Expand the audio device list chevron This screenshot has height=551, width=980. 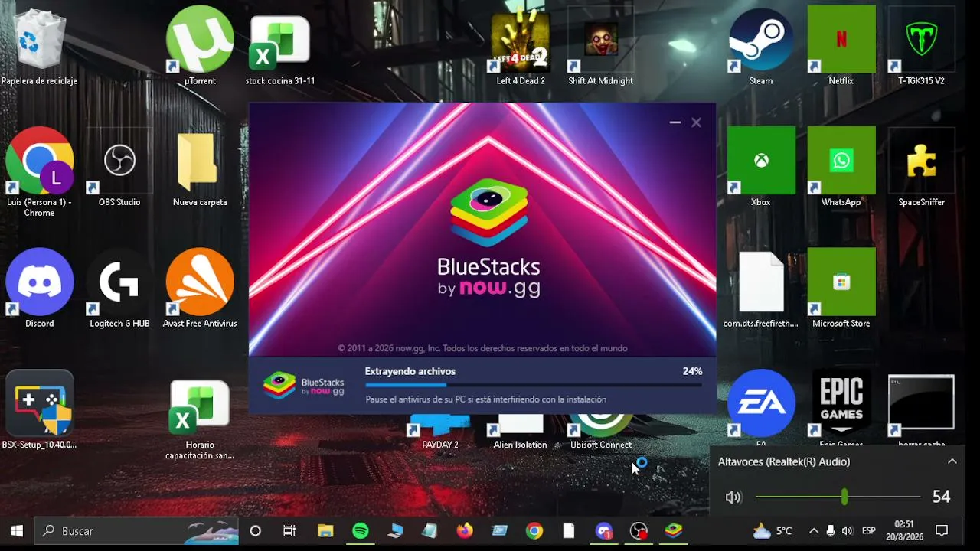pyautogui.click(x=952, y=461)
